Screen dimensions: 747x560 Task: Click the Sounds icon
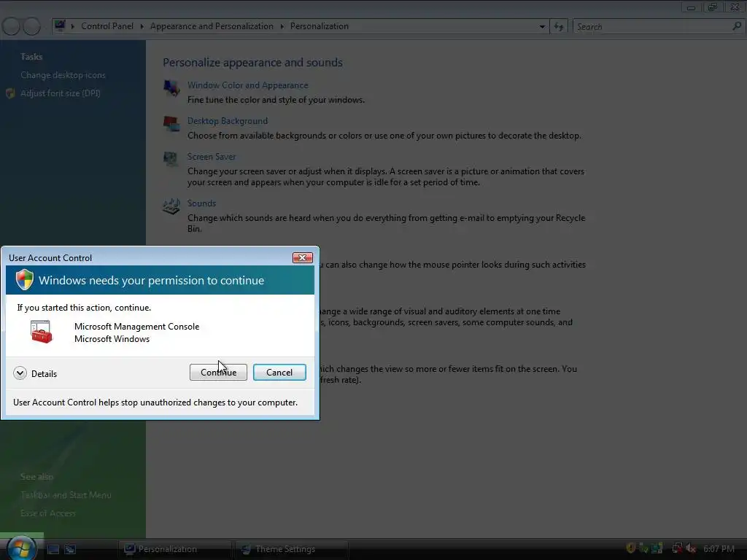[x=171, y=206]
